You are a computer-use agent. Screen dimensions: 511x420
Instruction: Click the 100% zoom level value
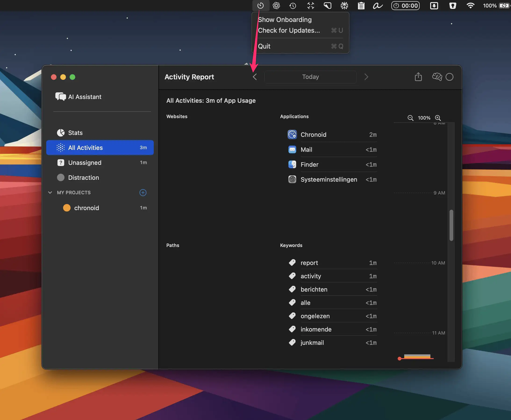pos(424,118)
